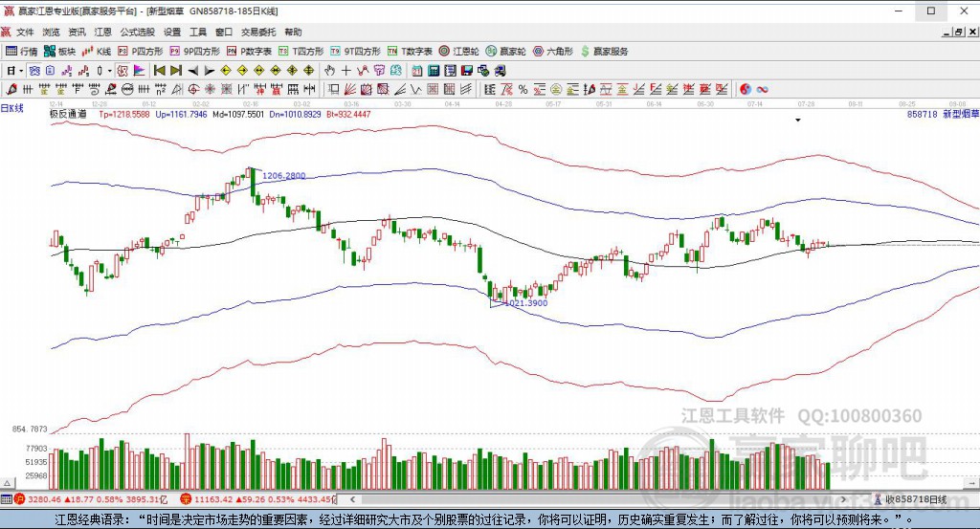Toggle the pink flag chart icon

[x=139, y=71]
